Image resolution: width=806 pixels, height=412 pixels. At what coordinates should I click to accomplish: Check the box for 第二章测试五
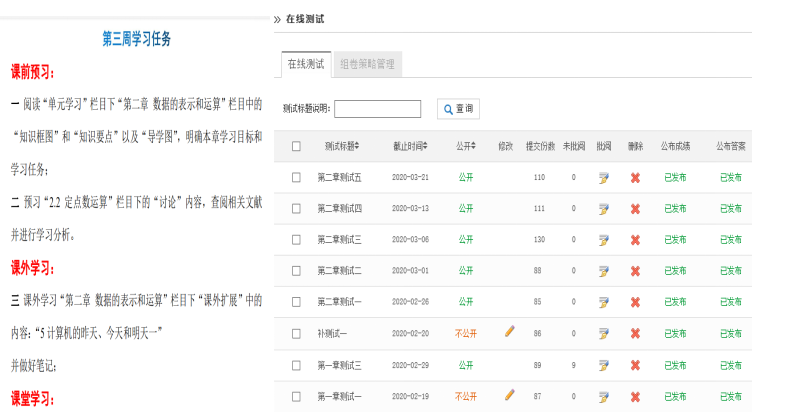coord(296,178)
